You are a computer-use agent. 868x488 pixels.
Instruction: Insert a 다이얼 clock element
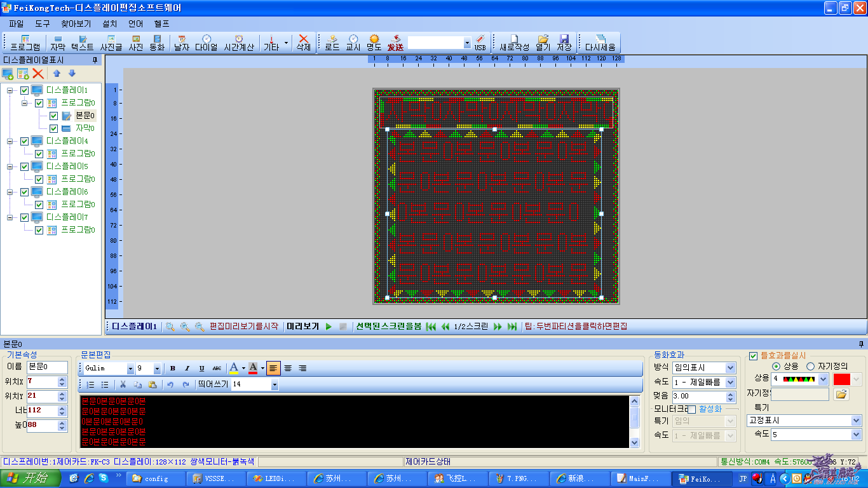pyautogui.click(x=206, y=43)
